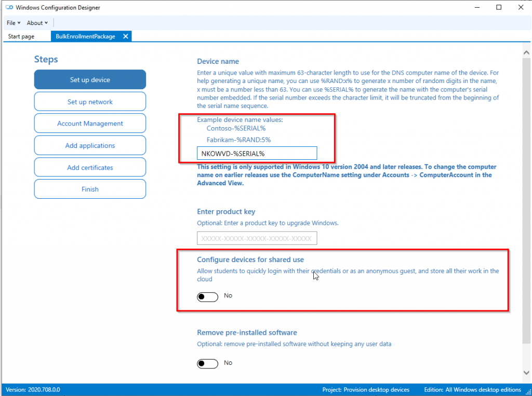Viewport: 532px width, 396px height.
Task: Go to Set up network step
Action: [x=90, y=102]
